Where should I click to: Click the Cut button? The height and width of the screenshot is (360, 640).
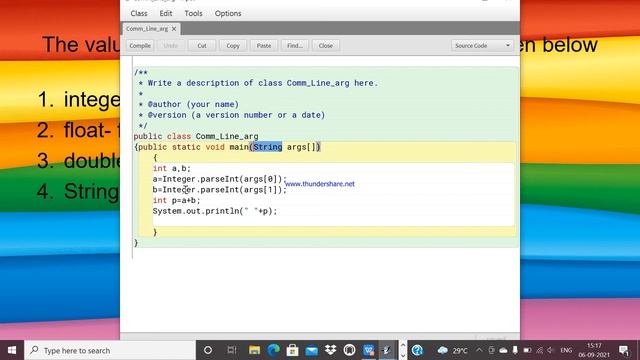(x=202, y=46)
